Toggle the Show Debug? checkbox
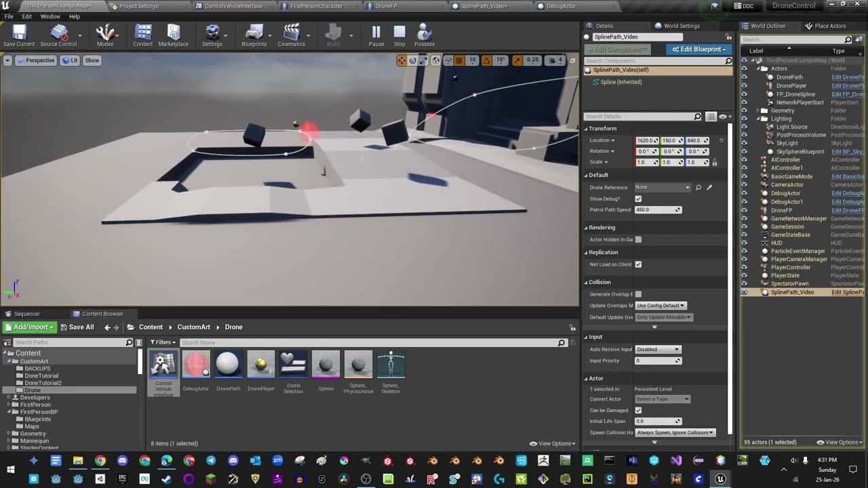Viewport: 868px width, 488px height. (638, 199)
